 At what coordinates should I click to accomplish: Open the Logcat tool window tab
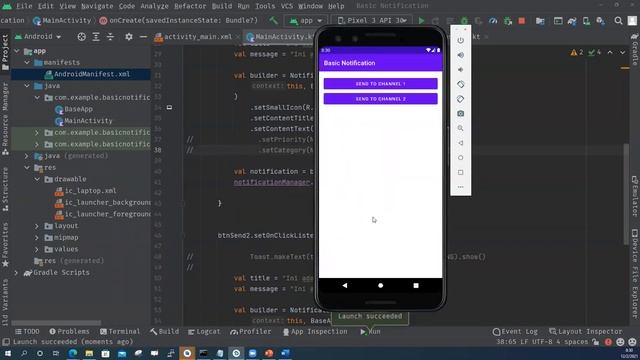click(204, 331)
